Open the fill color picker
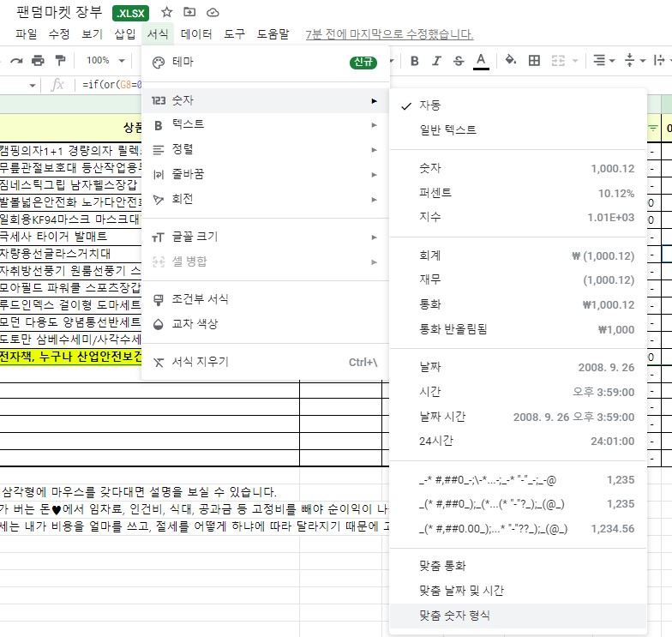Screen dimensions: 672x637 [511, 60]
